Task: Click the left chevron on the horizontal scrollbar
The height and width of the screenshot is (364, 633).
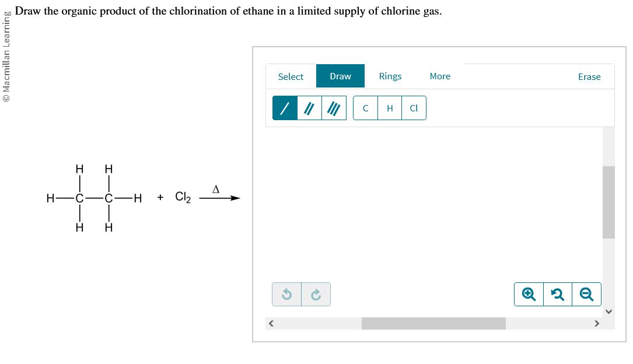Action: (271, 323)
